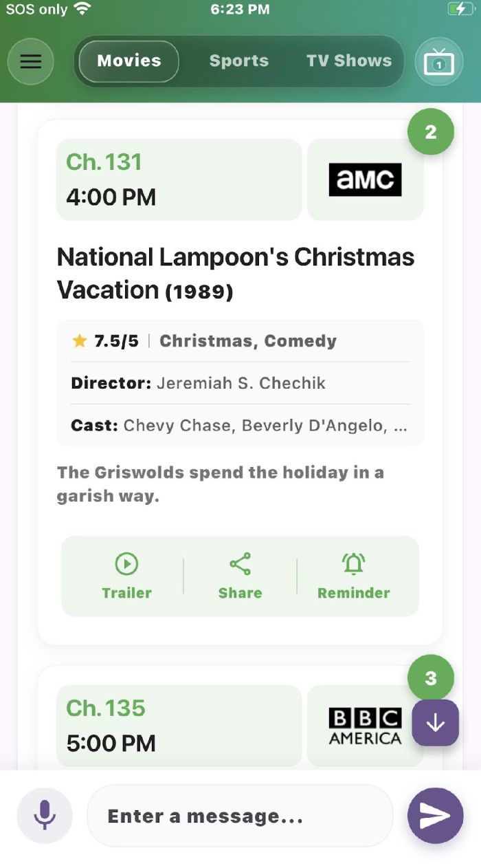481x868 pixels.
Task: Tap the microphone voice input button
Action: [45, 816]
